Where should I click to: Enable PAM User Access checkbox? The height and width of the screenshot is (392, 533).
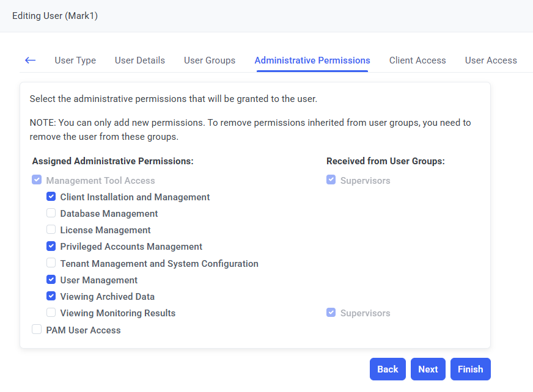[x=37, y=330]
